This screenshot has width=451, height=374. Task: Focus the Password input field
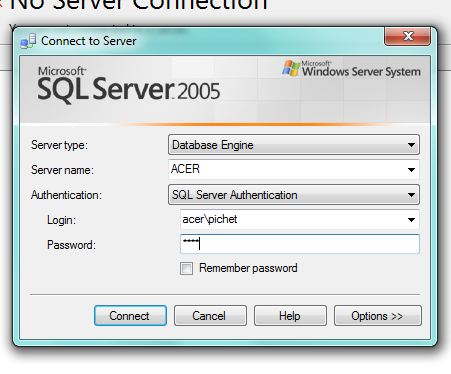pos(300,244)
